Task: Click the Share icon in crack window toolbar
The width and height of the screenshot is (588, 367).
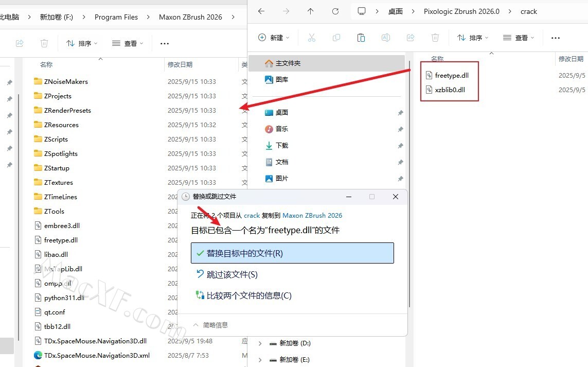Action: pyautogui.click(x=410, y=38)
